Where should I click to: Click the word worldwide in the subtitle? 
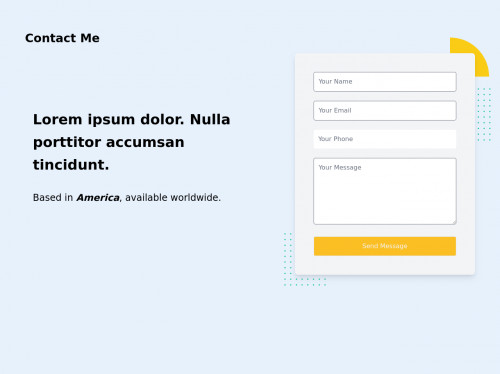pyautogui.click(x=195, y=198)
